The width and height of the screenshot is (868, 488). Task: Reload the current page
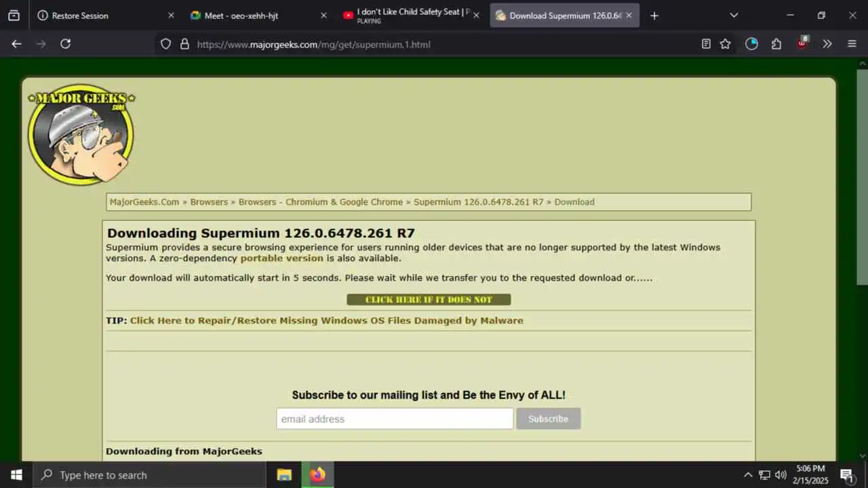click(x=66, y=44)
